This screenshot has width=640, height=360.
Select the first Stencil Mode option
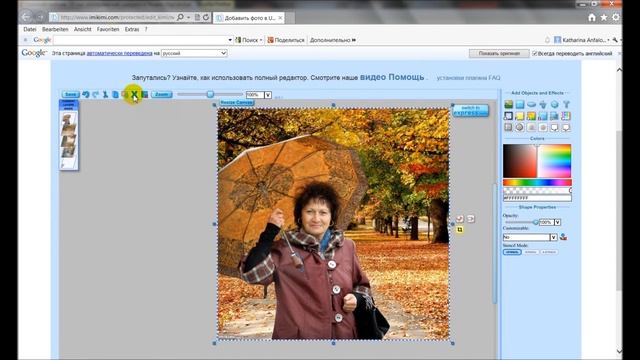[x=512, y=252]
